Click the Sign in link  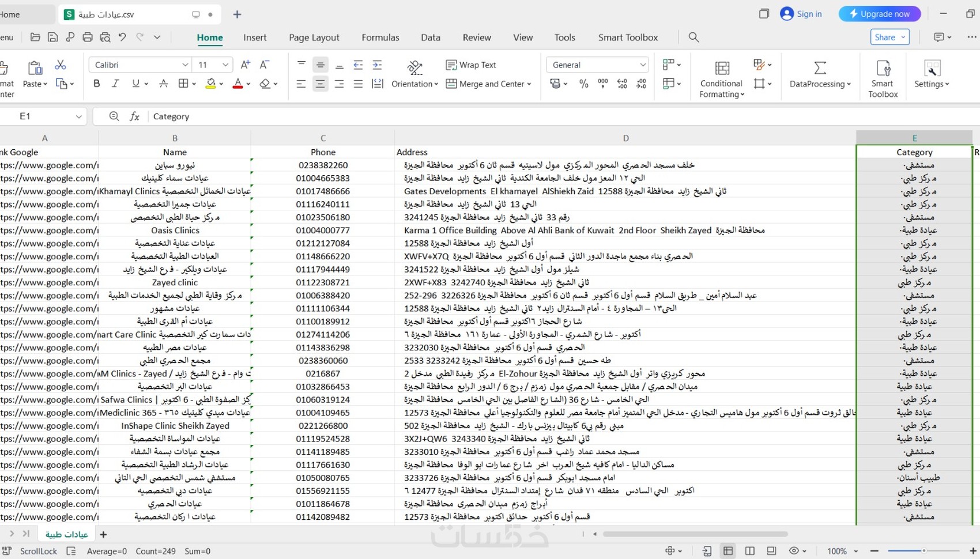click(809, 14)
